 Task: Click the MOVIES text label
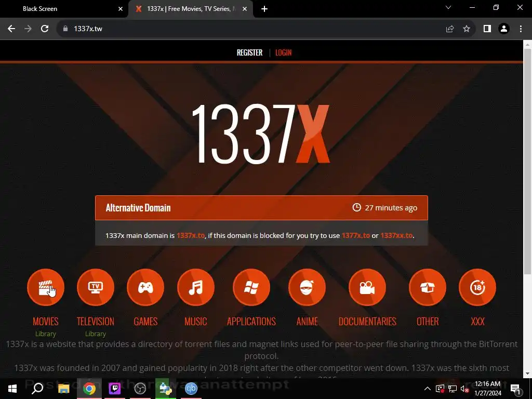[46, 321]
